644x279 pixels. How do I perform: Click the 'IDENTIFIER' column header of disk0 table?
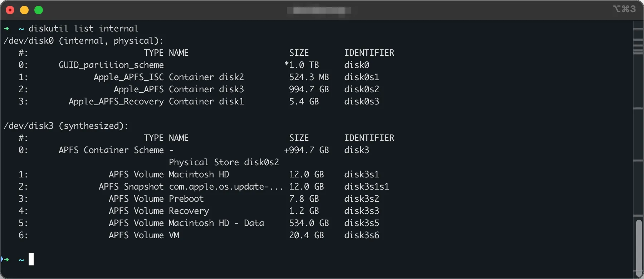369,53
